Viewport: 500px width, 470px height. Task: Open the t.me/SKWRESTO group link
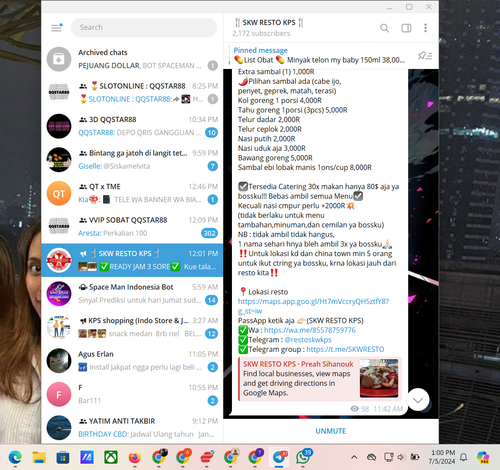pyautogui.click(x=345, y=349)
